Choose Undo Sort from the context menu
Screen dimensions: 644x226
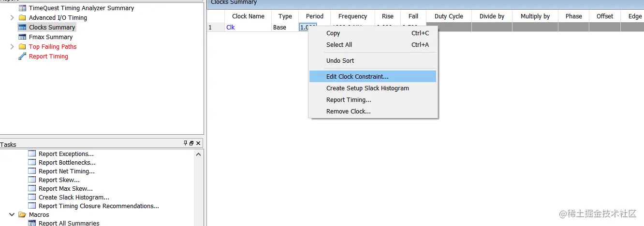pyautogui.click(x=373, y=61)
